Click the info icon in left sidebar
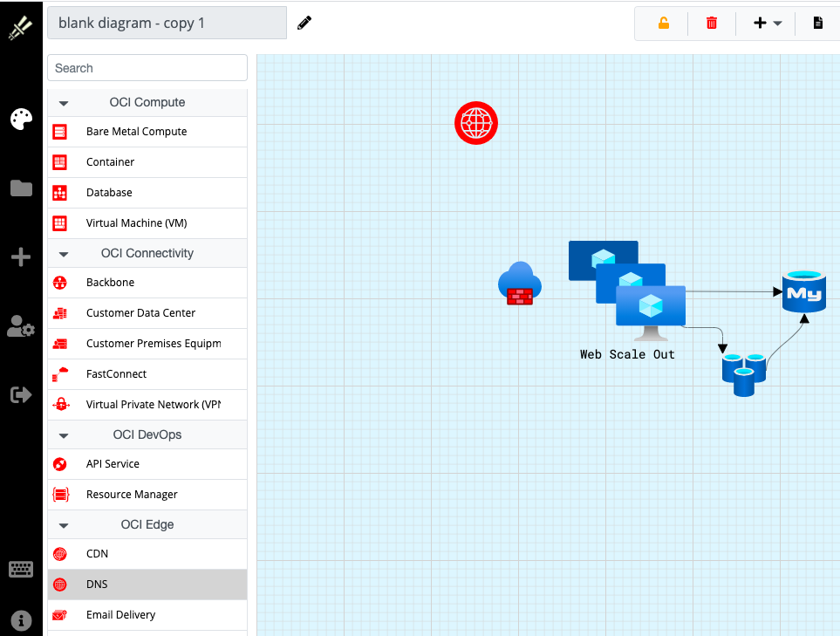Screen dimensions: 840x636 point(22,620)
